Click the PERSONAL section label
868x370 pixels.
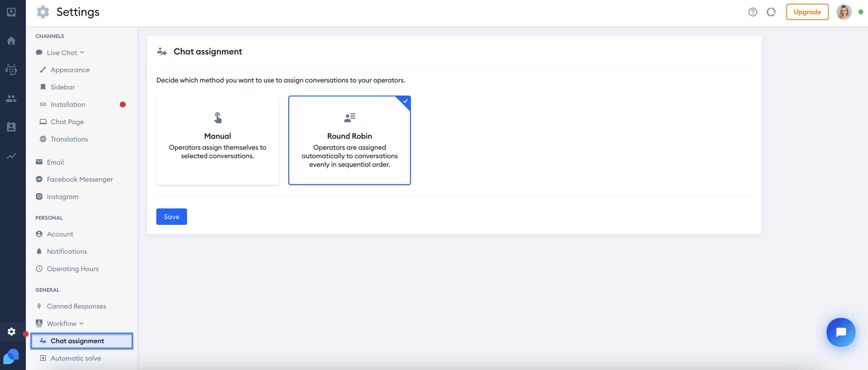click(49, 218)
